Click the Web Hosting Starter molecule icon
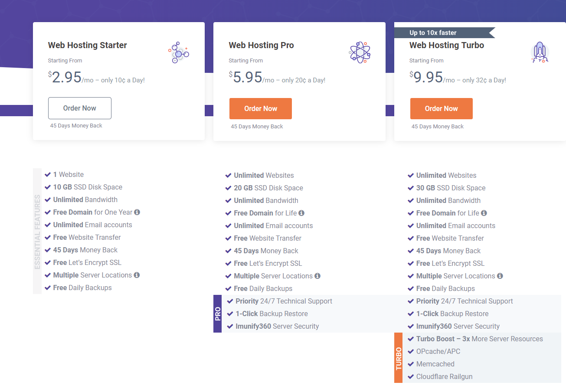The width and height of the screenshot is (566, 392). [x=178, y=53]
